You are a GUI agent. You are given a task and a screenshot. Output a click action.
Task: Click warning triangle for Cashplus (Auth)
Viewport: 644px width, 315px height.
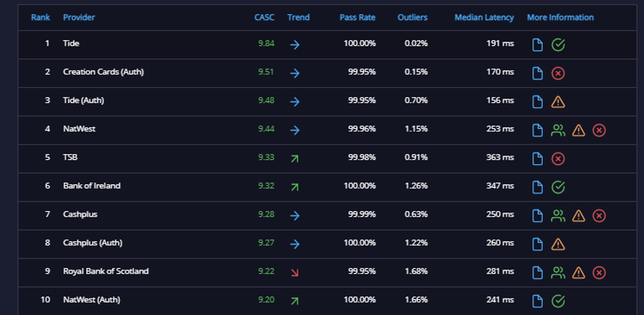click(x=558, y=244)
